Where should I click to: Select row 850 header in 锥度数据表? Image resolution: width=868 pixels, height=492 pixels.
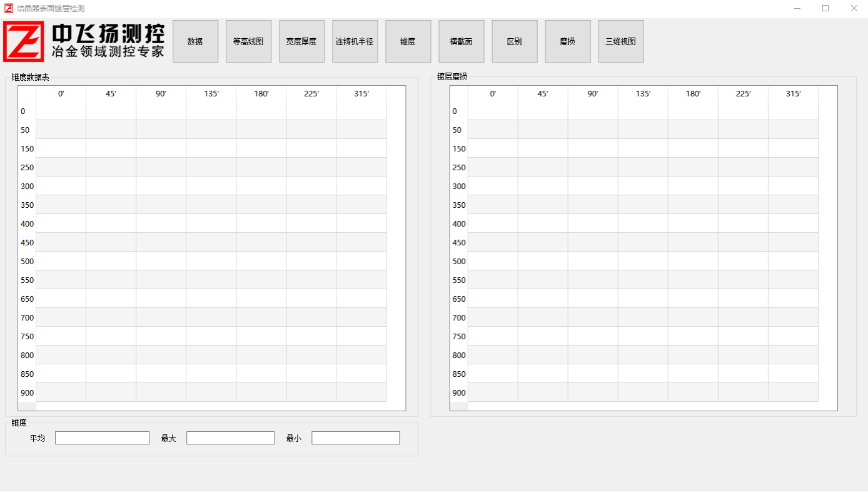pos(27,374)
